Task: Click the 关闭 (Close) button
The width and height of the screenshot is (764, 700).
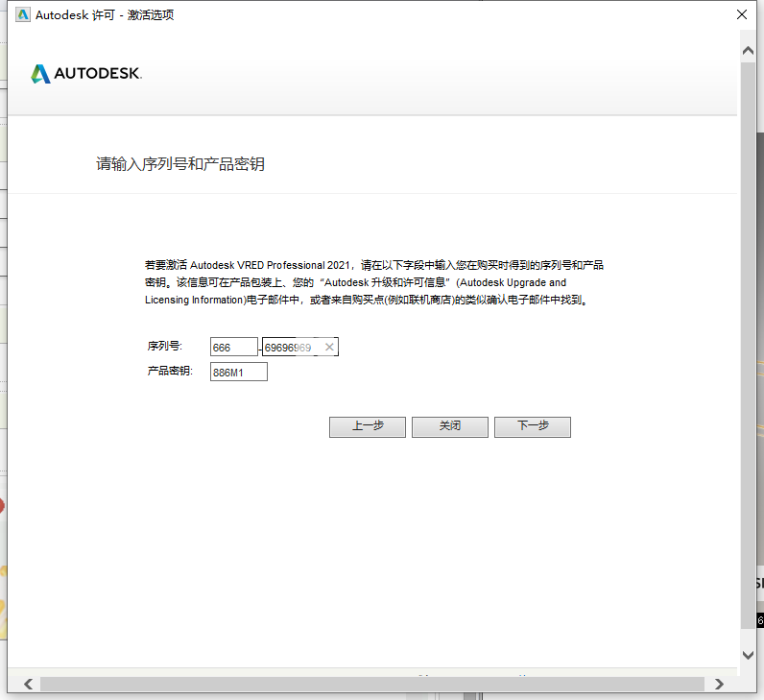Action: point(450,426)
